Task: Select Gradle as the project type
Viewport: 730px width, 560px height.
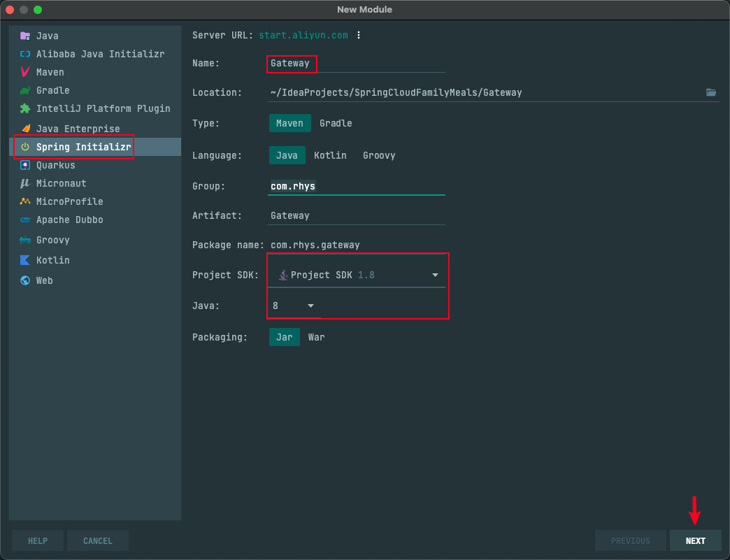Action: [336, 123]
